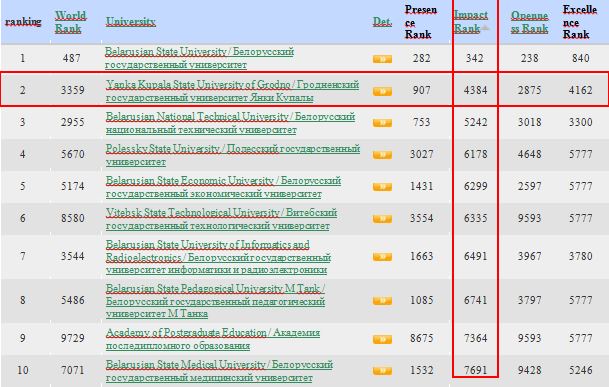Sort table by Impact Rank header
Screen dimensions: 609x387
point(471,22)
